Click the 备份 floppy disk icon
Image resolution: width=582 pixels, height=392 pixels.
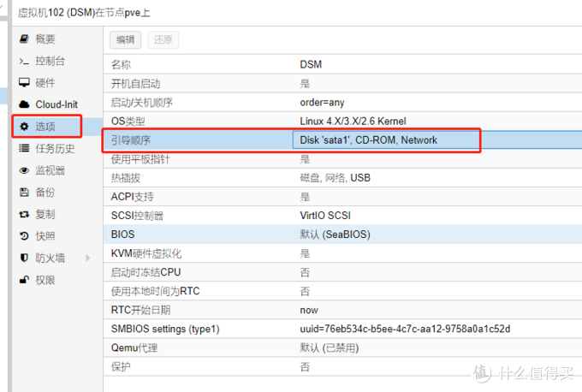[x=24, y=192]
